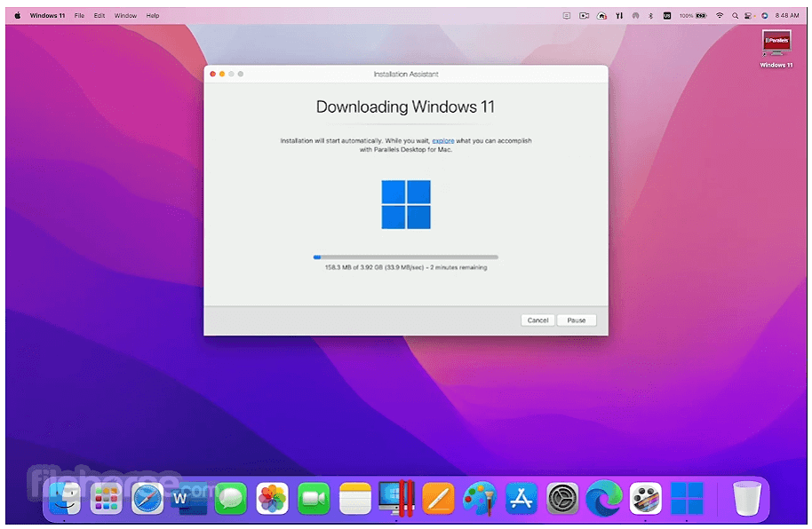Open the Window menu
Viewport: 812px width, 529px height.
point(125,15)
